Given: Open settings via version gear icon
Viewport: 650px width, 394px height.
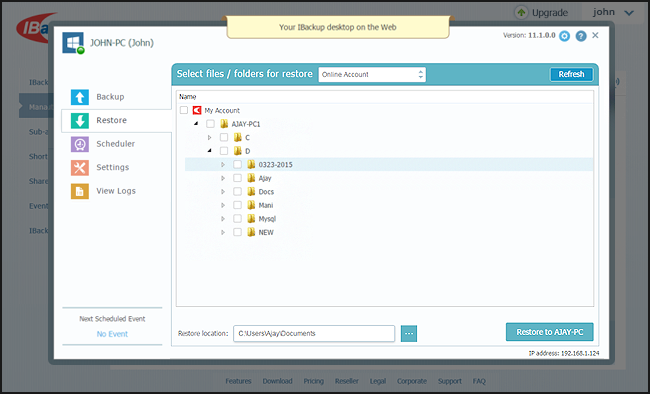Looking at the screenshot, I should coord(564,36).
